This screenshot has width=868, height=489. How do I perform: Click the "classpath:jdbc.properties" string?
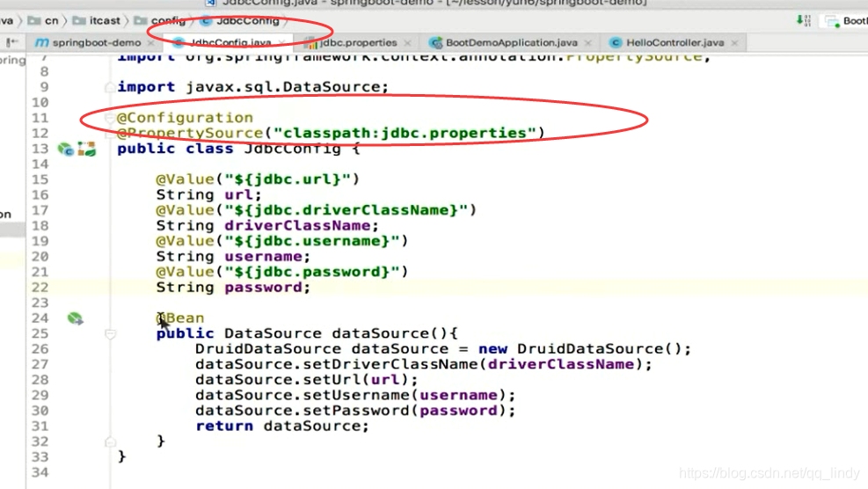pos(405,134)
